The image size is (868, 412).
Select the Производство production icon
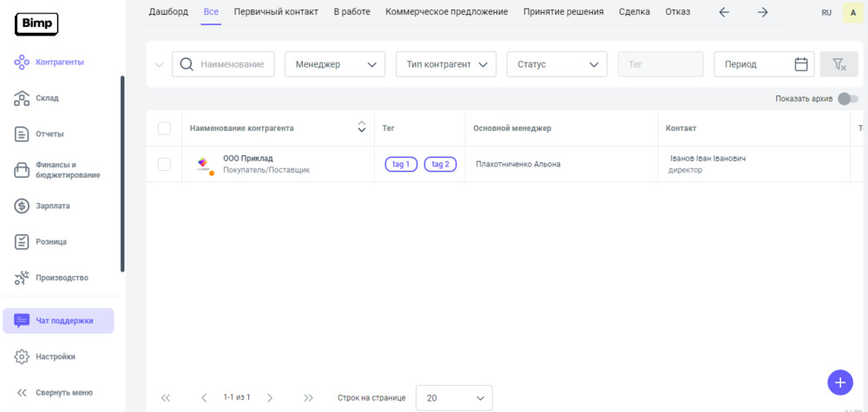23,278
